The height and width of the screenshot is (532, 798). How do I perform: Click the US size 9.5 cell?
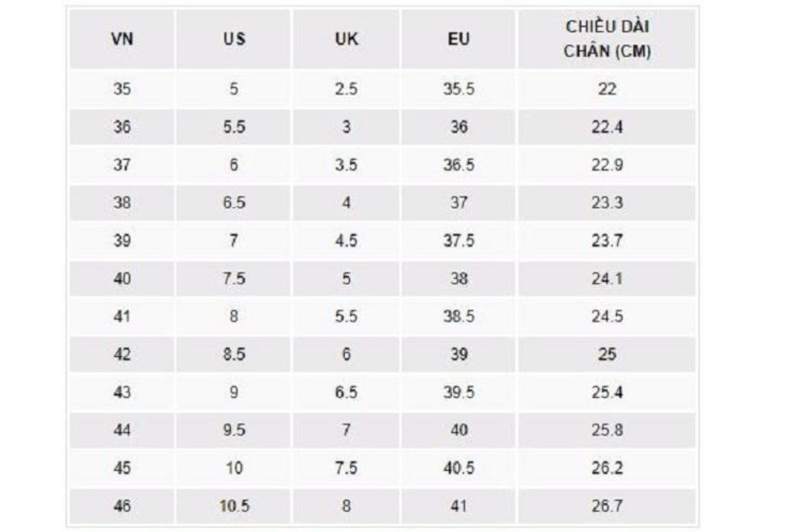[x=233, y=430]
